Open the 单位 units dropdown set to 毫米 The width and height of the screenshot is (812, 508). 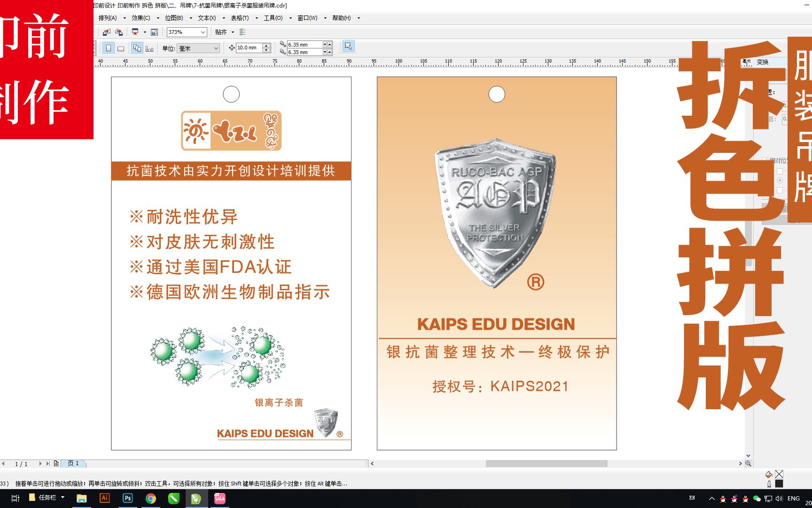click(x=198, y=48)
